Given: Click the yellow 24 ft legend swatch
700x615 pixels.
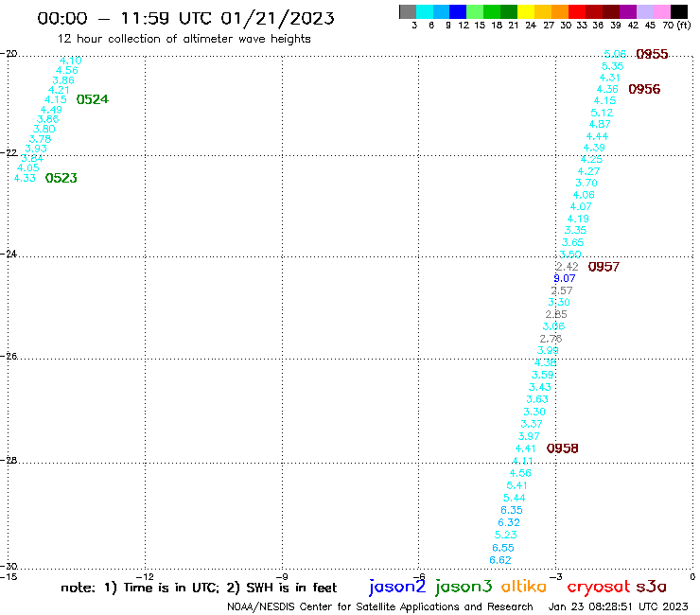Looking at the screenshot, I should (526, 11).
